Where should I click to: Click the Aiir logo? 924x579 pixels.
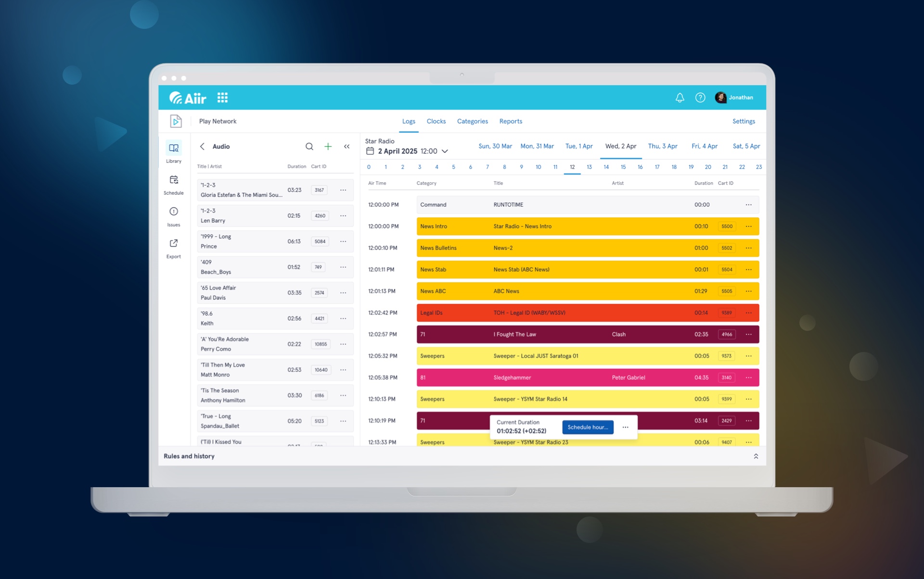pyautogui.click(x=188, y=98)
